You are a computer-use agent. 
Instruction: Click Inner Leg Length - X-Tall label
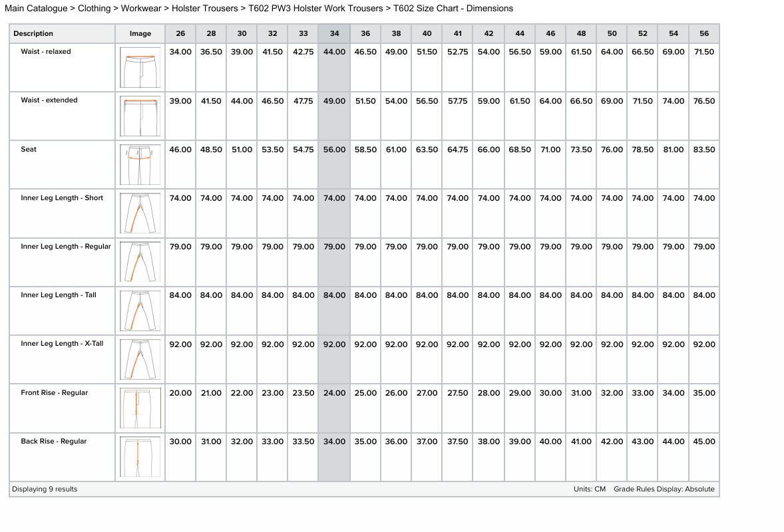[x=61, y=343]
